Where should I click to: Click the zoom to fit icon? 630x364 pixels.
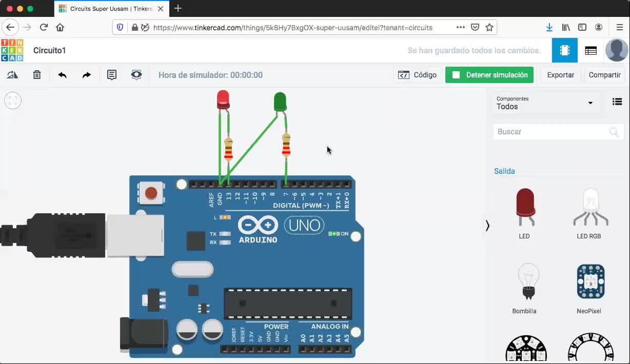point(13,100)
